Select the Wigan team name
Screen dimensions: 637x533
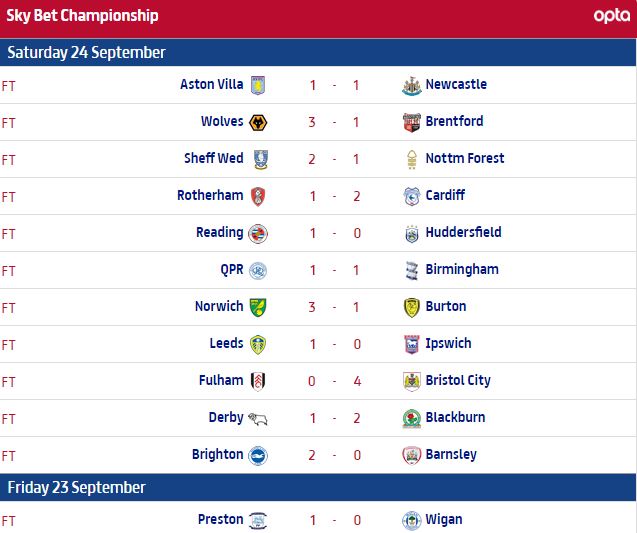[444, 519]
